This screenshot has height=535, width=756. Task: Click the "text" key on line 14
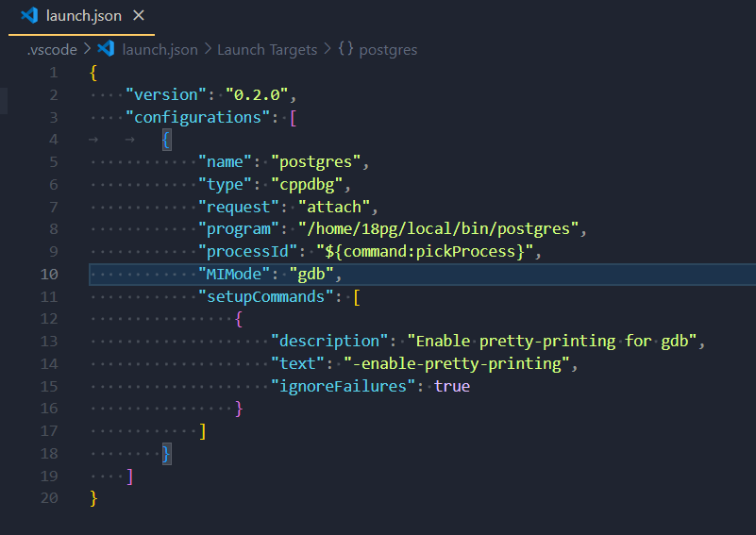[x=297, y=364]
